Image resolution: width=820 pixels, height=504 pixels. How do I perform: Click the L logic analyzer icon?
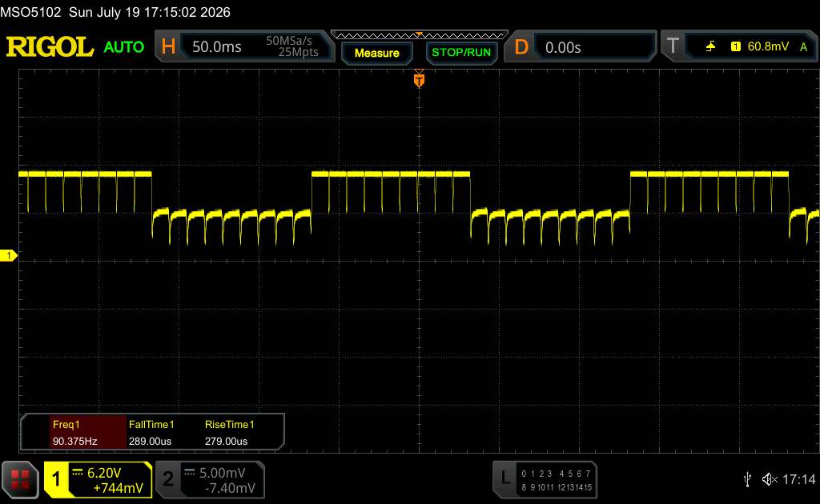(504, 478)
